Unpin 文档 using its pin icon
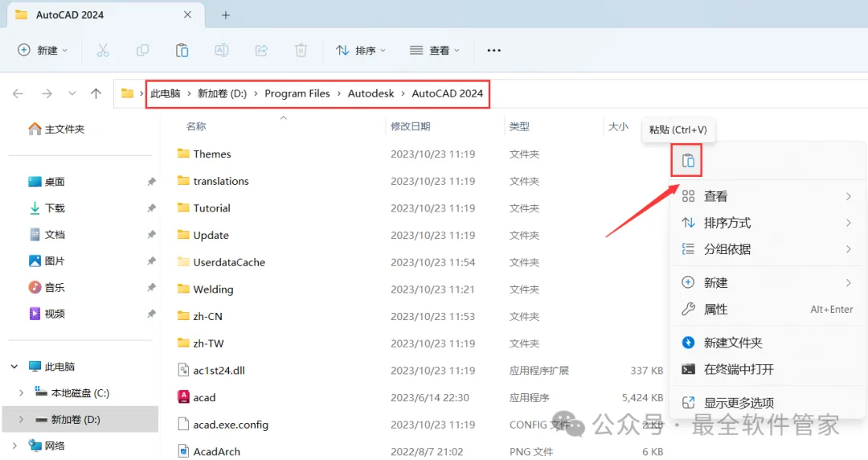The width and height of the screenshot is (868, 460). click(151, 235)
